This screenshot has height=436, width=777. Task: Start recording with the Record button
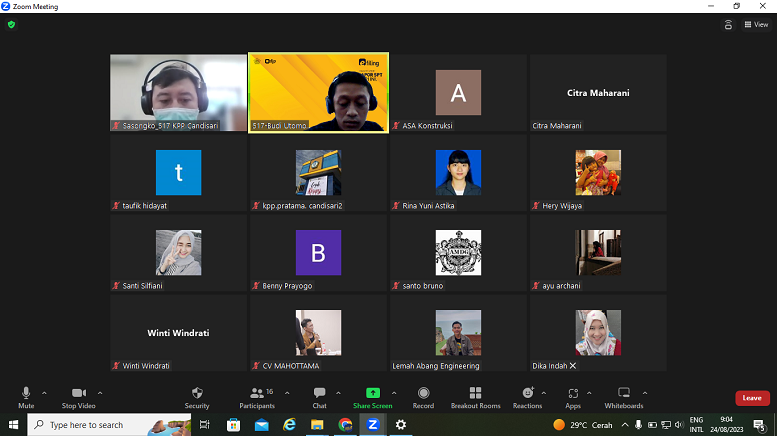(423, 394)
